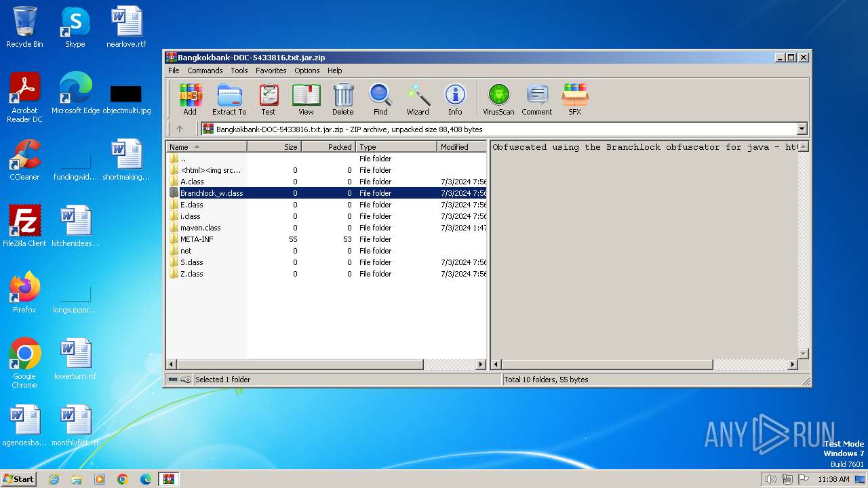Select the Firefox desktop shortcut
The image size is (868, 488).
[x=24, y=293]
